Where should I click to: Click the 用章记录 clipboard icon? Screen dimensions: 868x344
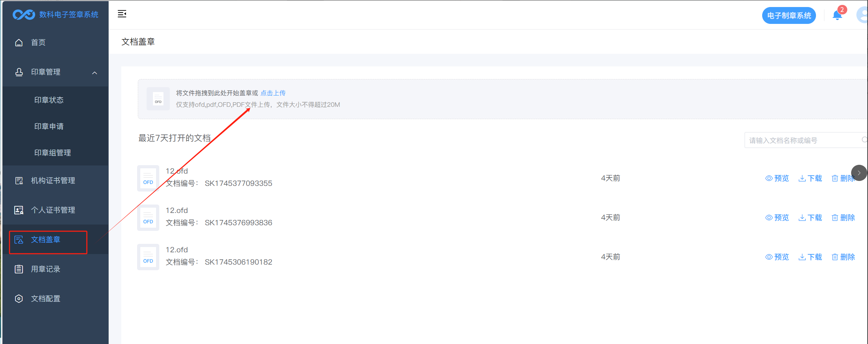pos(19,269)
